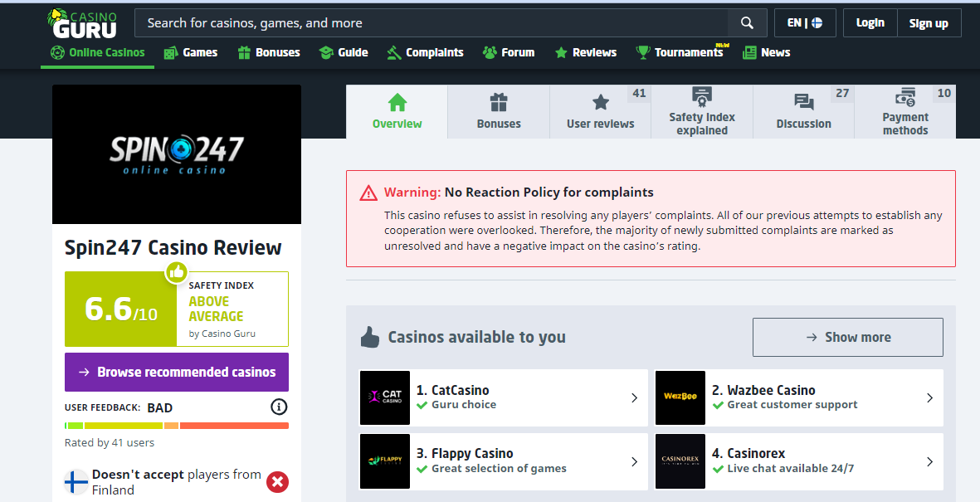Open the EN language selector

[x=804, y=23]
